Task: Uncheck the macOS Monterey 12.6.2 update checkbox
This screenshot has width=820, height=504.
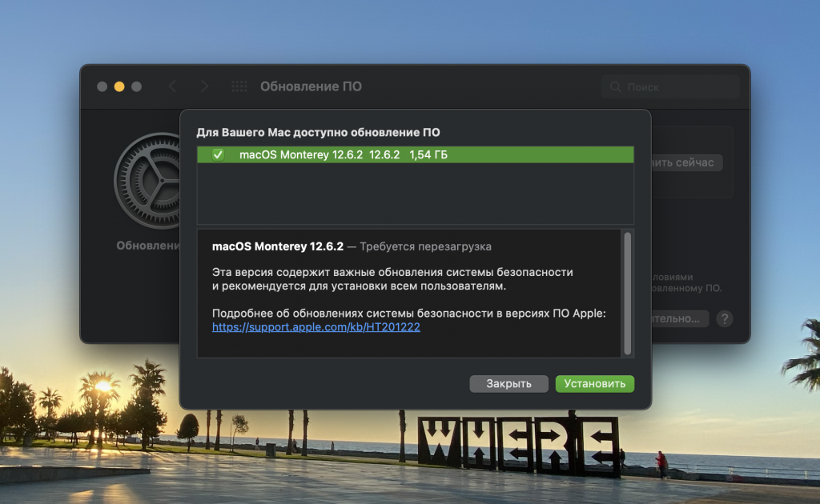Action: coord(218,154)
